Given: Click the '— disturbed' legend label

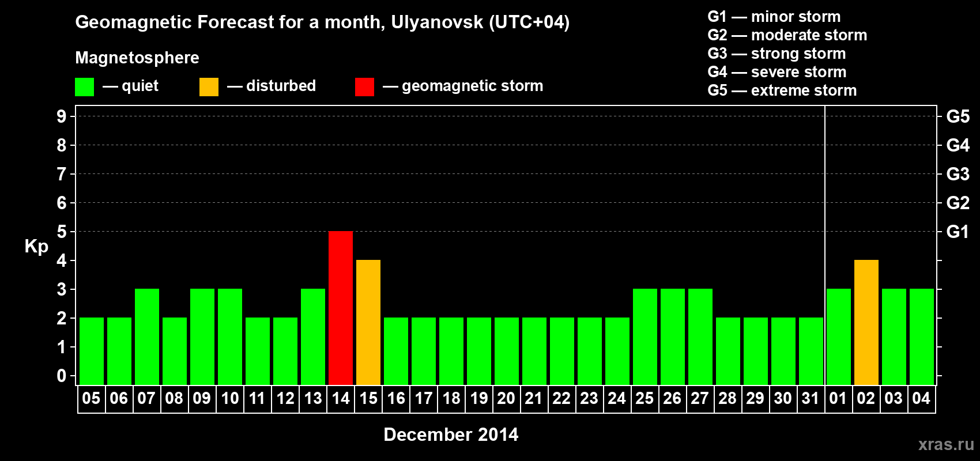Looking at the screenshot, I should (x=272, y=86).
